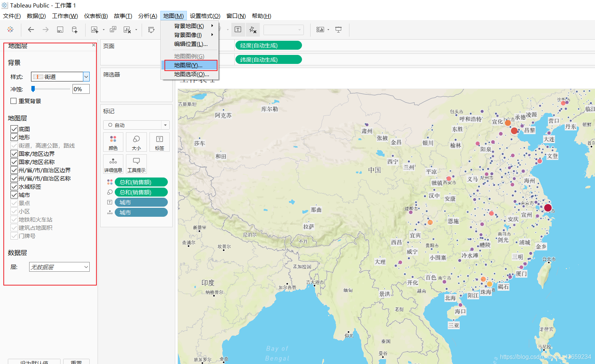Uncheck the 底图 layer checkbox
595x364 pixels.
point(14,129)
